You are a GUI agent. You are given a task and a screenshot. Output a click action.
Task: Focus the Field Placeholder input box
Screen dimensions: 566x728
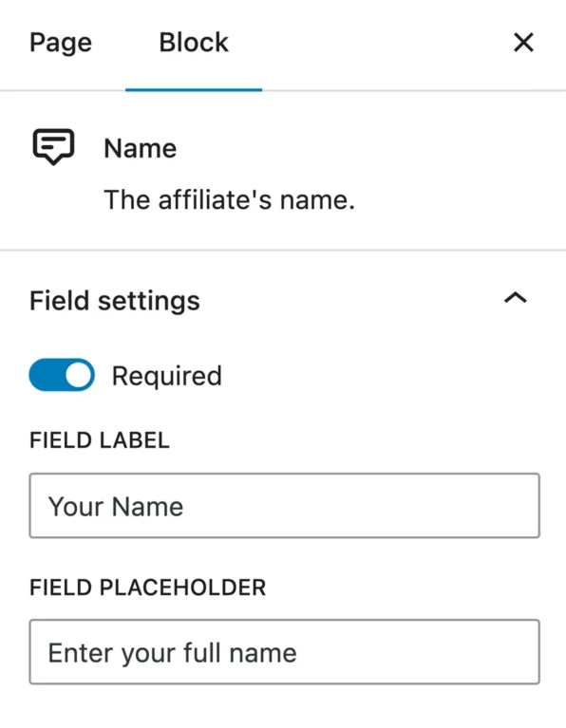(x=284, y=652)
